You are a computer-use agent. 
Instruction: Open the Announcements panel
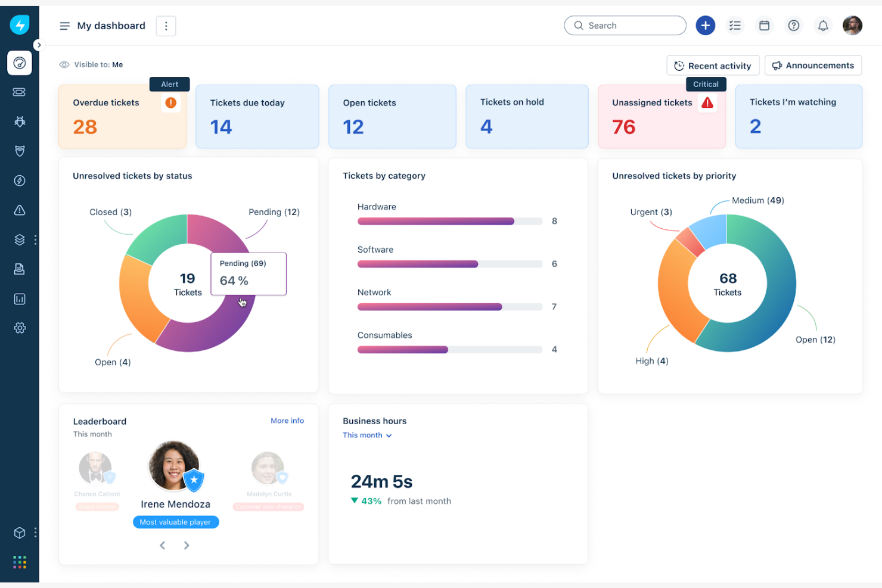813,65
